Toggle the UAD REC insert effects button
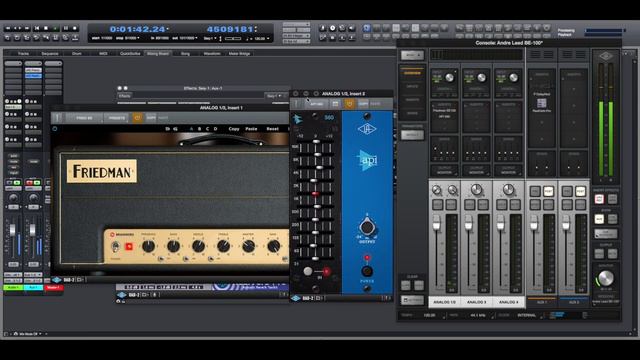640x360 pixels. (599, 199)
